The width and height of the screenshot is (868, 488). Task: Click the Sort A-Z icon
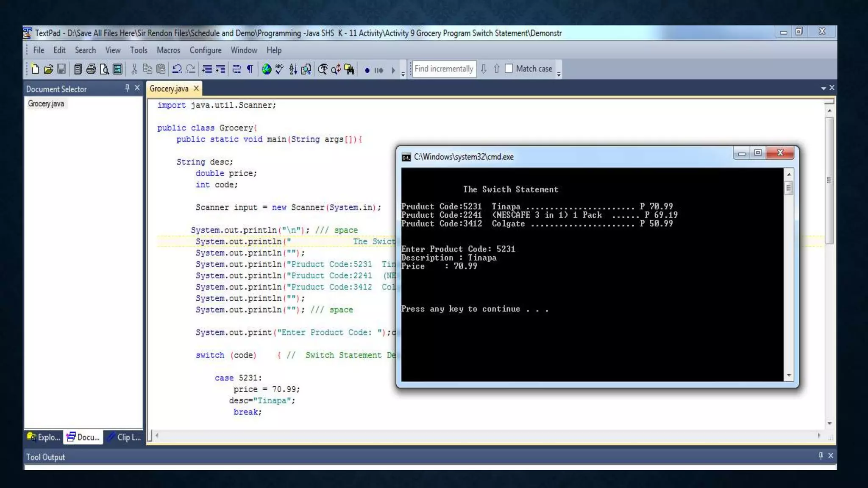pyautogui.click(x=293, y=69)
